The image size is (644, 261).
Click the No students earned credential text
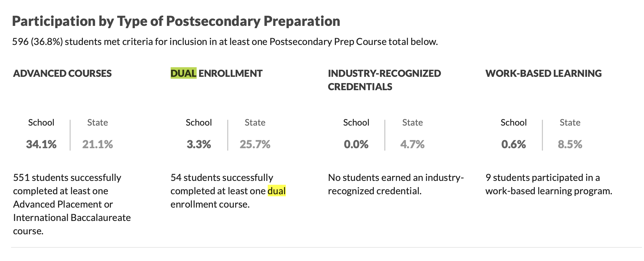click(396, 184)
